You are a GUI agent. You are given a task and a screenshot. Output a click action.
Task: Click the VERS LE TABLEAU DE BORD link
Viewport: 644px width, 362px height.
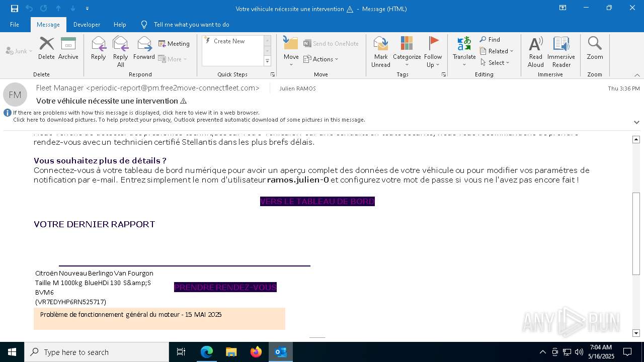point(317,202)
